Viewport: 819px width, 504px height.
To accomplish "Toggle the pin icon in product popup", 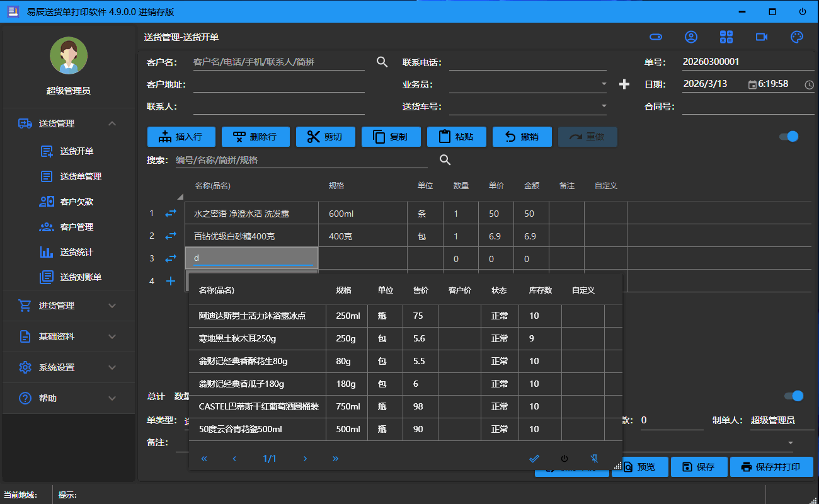I will (593, 459).
